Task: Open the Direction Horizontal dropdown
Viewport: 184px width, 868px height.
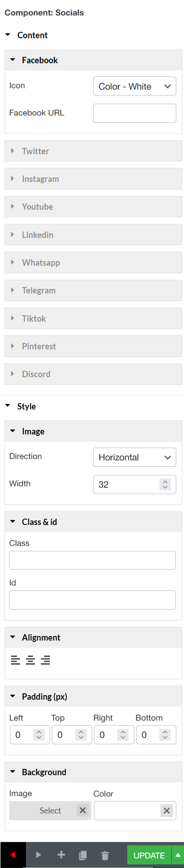Action: (x=134, y=457)
